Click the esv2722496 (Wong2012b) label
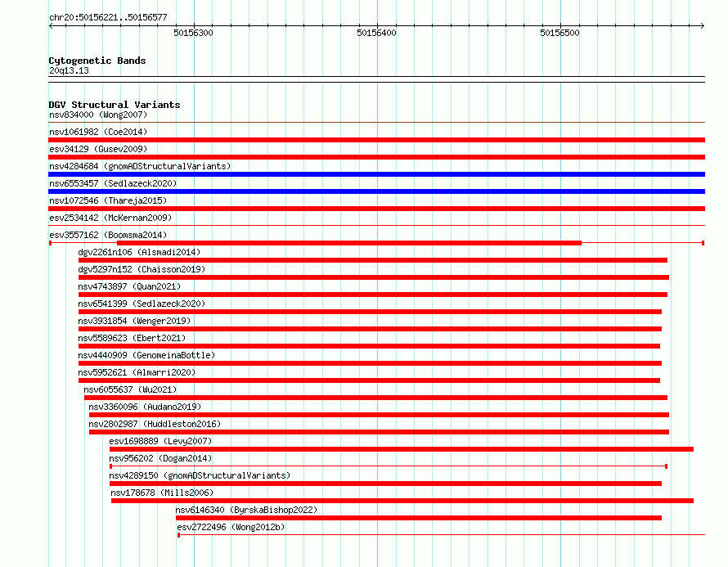 pyautogui.click(x=231, y=527)
